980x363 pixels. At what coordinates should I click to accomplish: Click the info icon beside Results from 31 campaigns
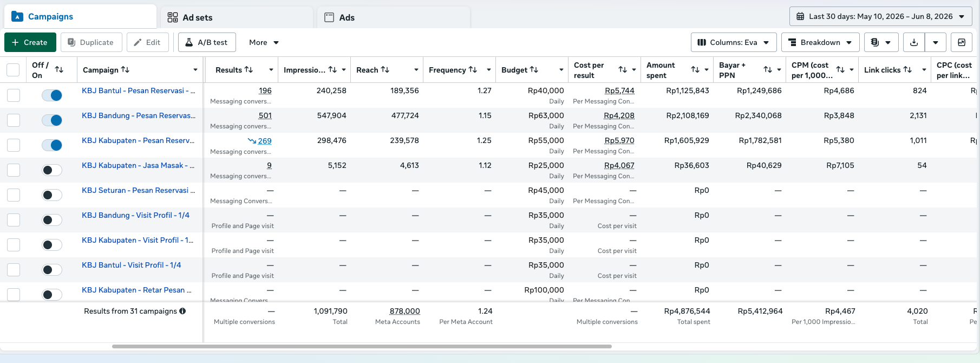182,311
